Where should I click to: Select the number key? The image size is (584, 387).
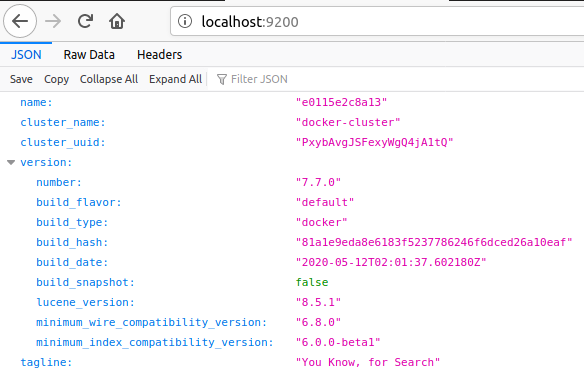[59, 183]
